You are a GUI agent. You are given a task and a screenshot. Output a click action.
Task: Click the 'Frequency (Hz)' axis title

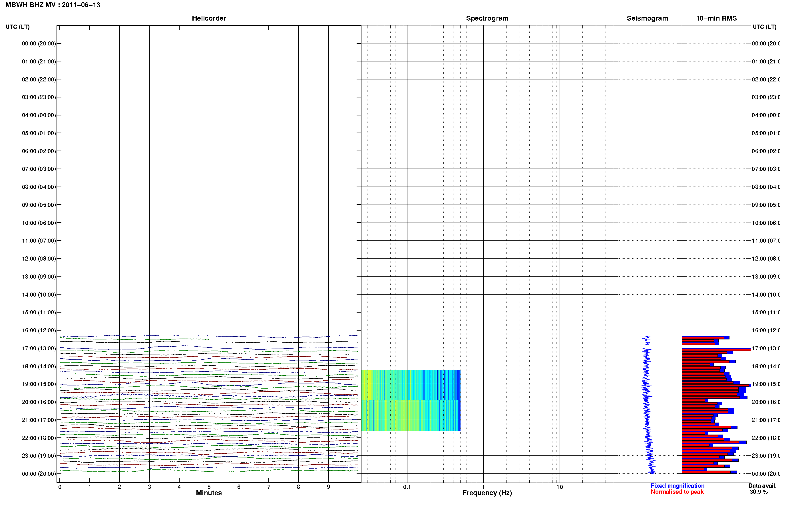coord(487,493)
